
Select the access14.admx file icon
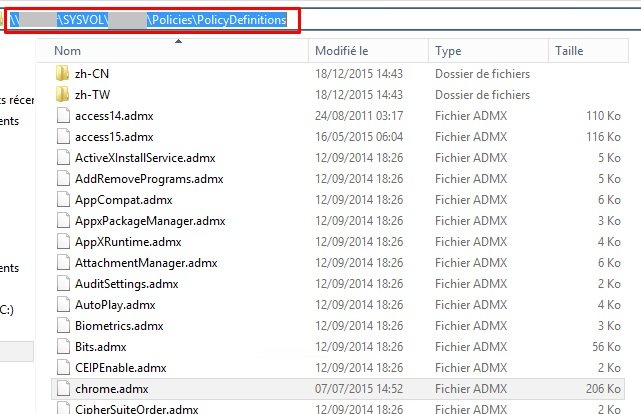(x=62, y=116)
